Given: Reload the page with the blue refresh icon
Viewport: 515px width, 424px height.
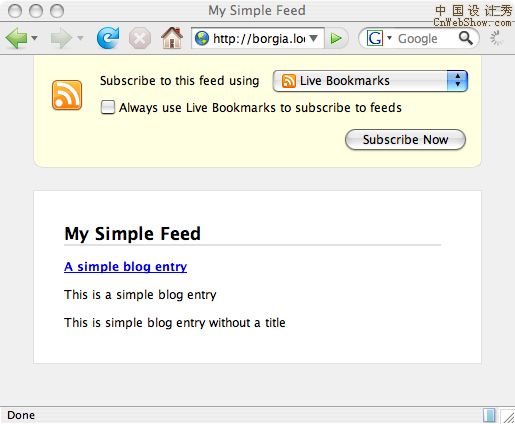Looking at the screenshot, I should (108, 38).
